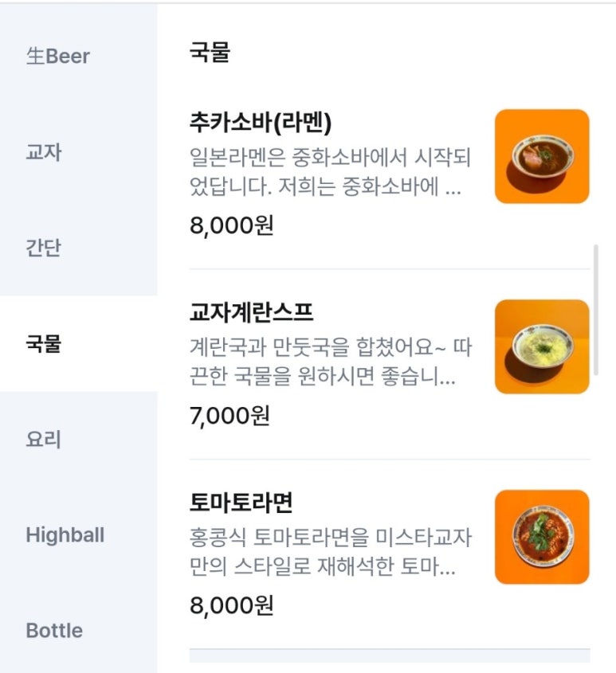Switch to the Bottle category
Image resolution: width=616 pixels, height=673 pixels.
[54, 631]
